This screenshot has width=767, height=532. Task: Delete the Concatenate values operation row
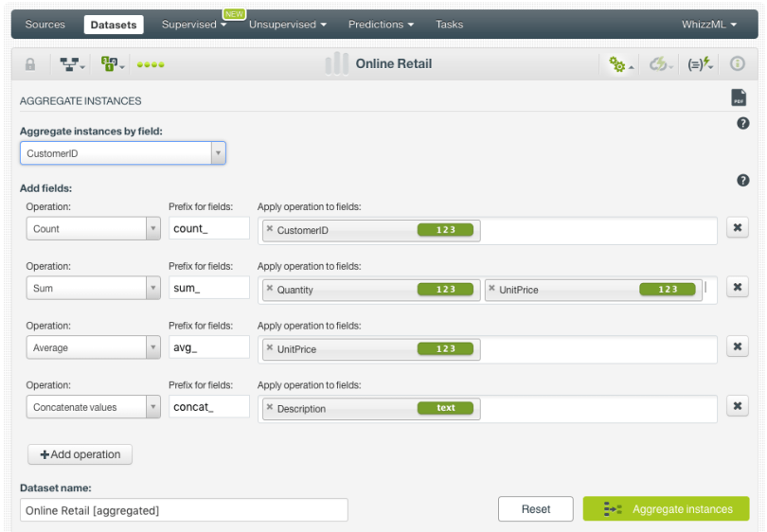coord(737,406)
